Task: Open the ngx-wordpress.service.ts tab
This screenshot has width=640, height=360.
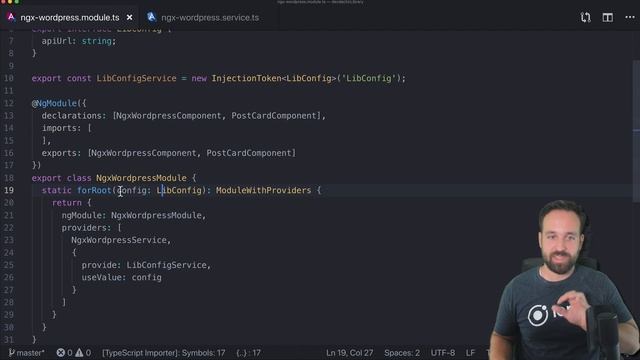Action: point(210,18)
